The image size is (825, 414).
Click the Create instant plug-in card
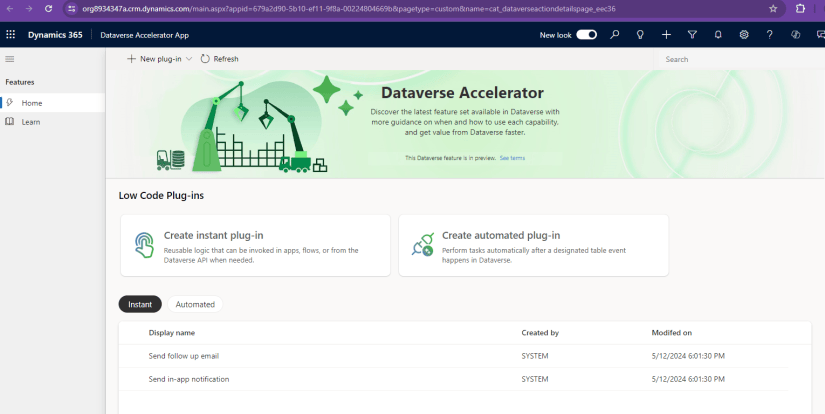coord(255,245)
